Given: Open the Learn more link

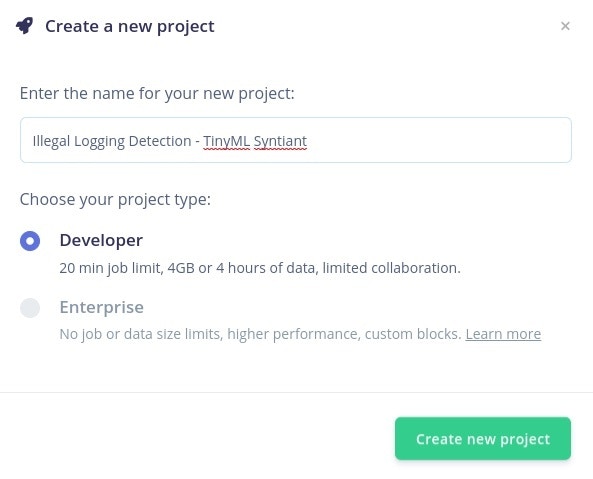Looking at the screenshot, I should tap(503, 334).
